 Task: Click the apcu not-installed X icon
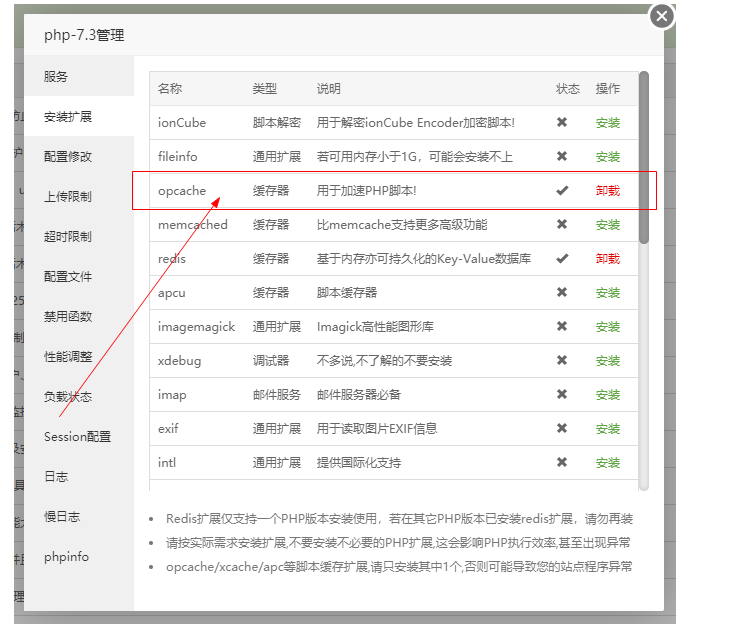coord(562,293)
